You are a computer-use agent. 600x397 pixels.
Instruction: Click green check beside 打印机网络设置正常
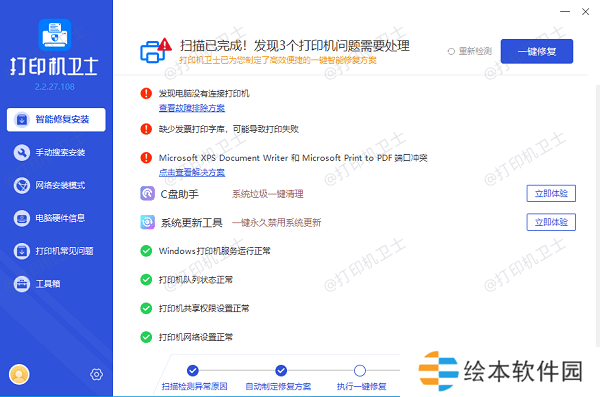146,337
